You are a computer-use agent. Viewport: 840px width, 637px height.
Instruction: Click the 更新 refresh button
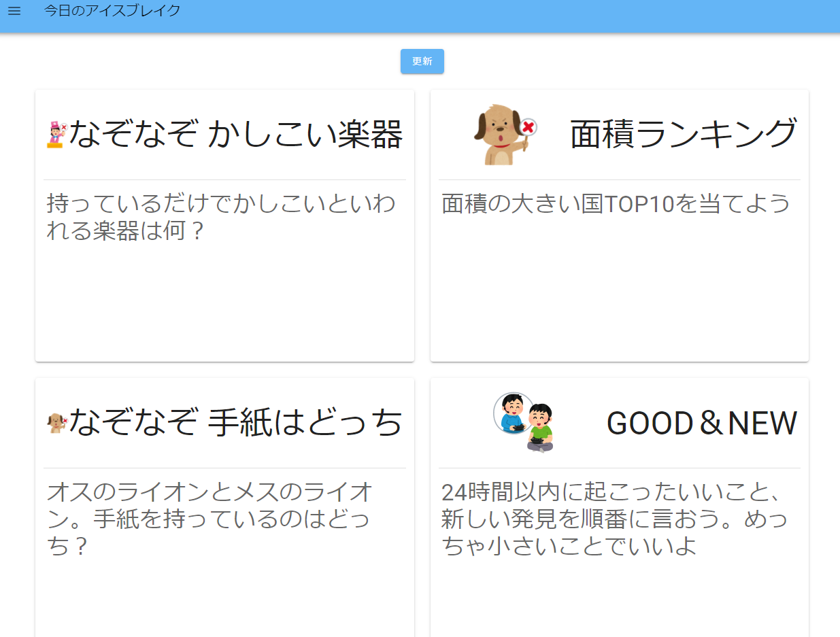(422, 61)
